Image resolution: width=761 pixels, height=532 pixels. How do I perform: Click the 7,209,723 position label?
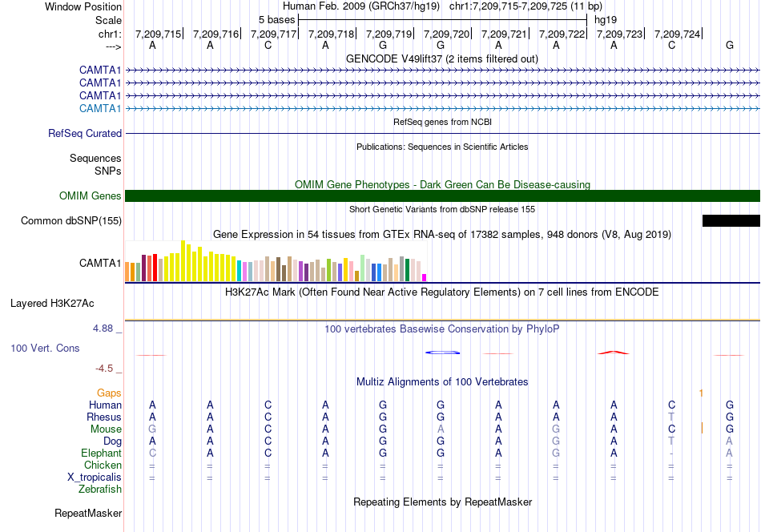(620, 34)
